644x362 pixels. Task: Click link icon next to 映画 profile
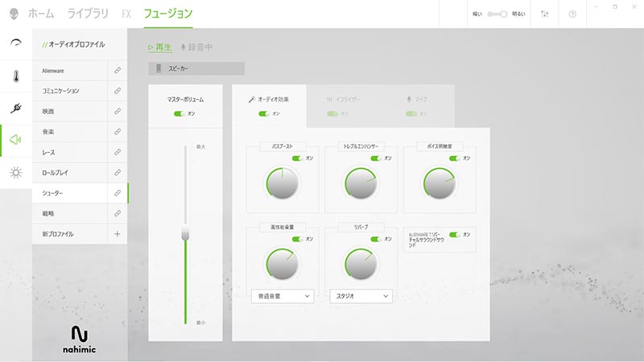pyautogui.click(x=118, y=111)
